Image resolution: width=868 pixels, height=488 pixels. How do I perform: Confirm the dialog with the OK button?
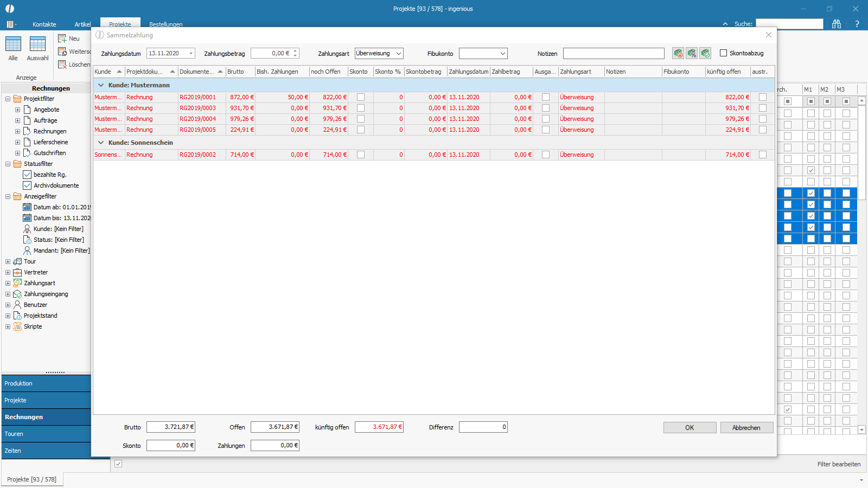(x=690, y=428)
